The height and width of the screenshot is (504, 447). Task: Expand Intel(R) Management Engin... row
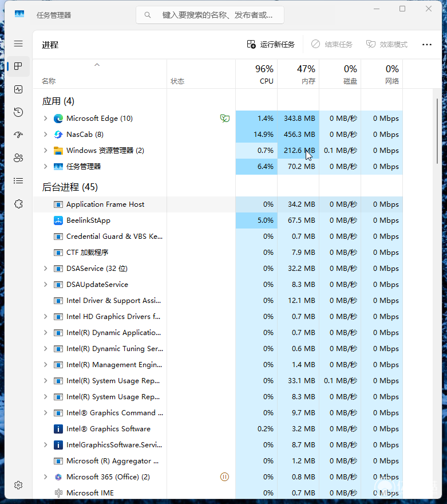[46, 365]
